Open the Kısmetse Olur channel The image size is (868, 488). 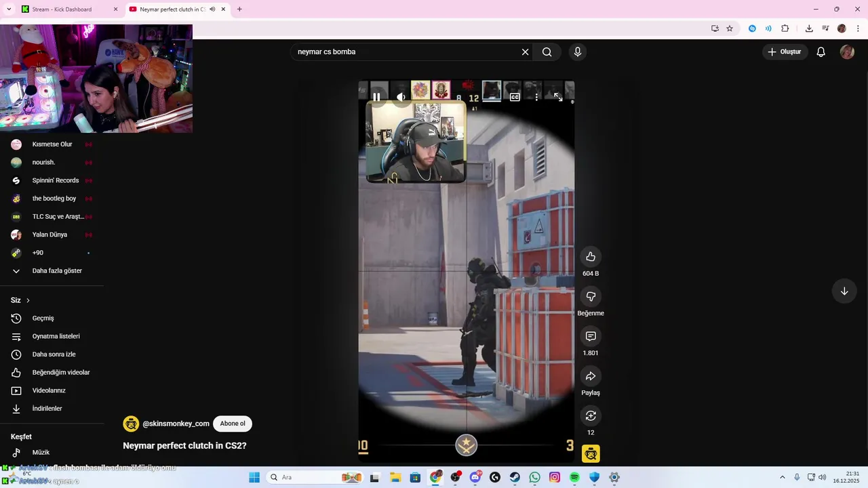click(52, 144)
